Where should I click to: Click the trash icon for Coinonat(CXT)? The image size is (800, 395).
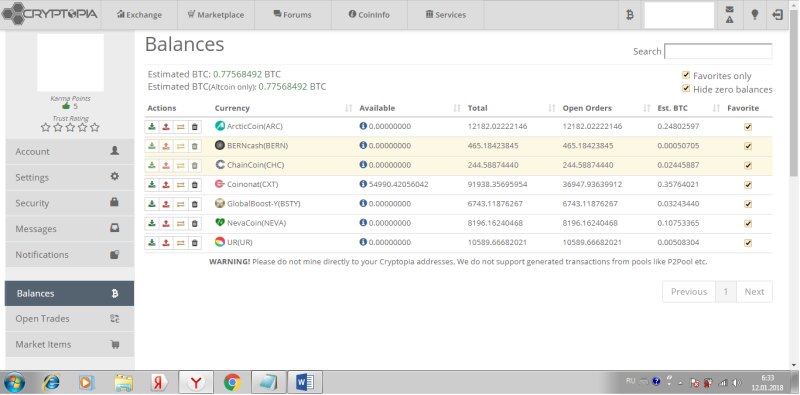(x=194, y=185)
